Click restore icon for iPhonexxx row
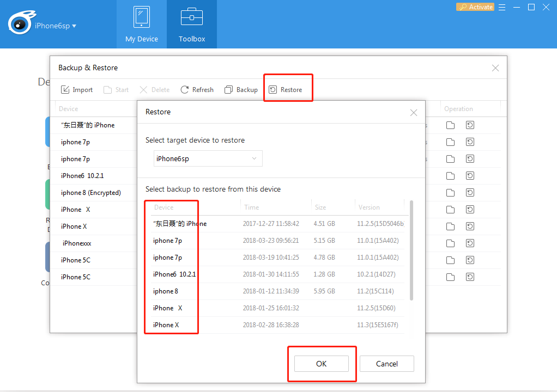The width and height of the screenshot is (557, 392). (x=470, y=243)
